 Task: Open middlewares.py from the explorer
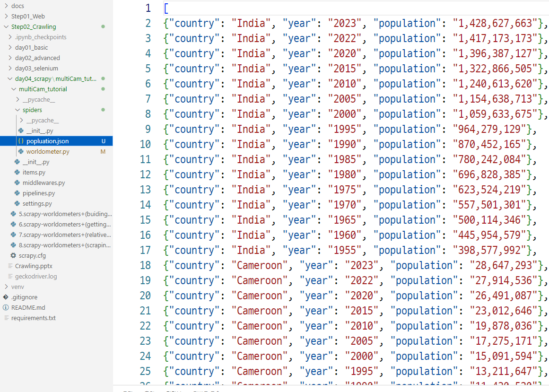44,183
